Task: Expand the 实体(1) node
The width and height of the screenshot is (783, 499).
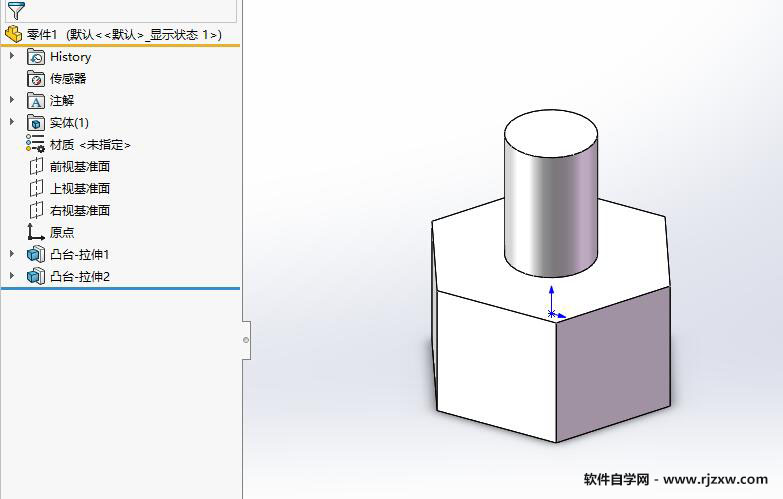Action: 12,122
